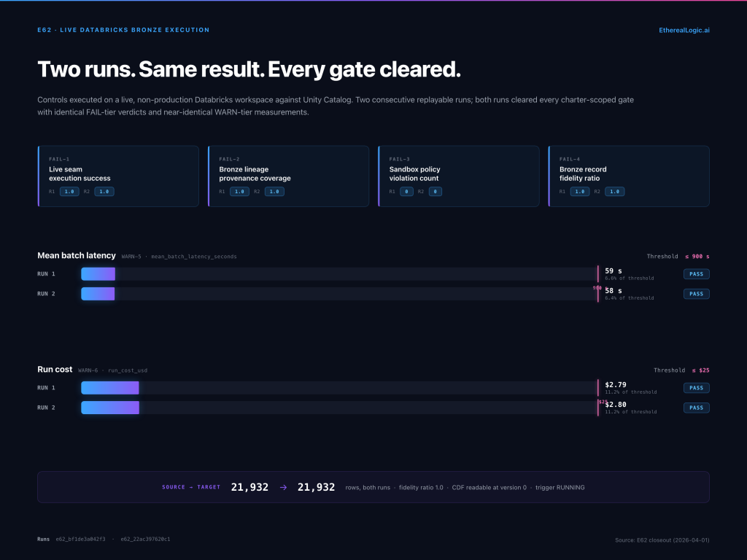Expand the Mean batch latency section header
Image resolution: width=747 pixels, height=560 pixels.
coord(77,255)
